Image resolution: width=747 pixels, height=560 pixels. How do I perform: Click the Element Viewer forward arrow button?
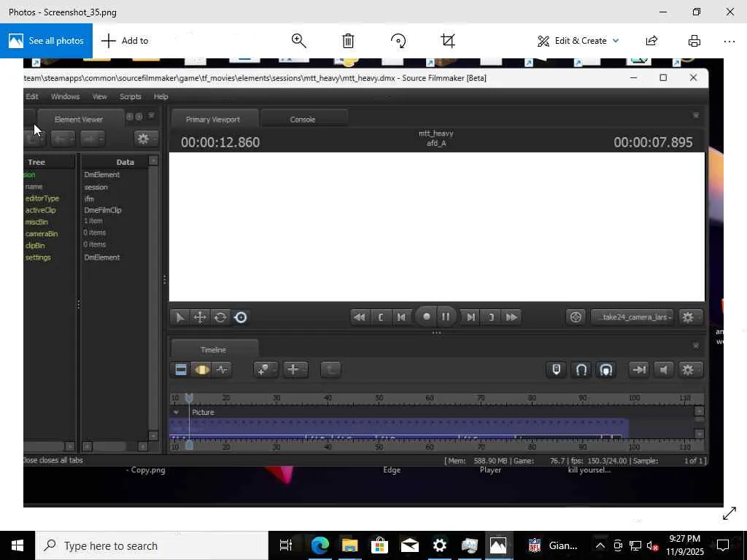point(91,139)
